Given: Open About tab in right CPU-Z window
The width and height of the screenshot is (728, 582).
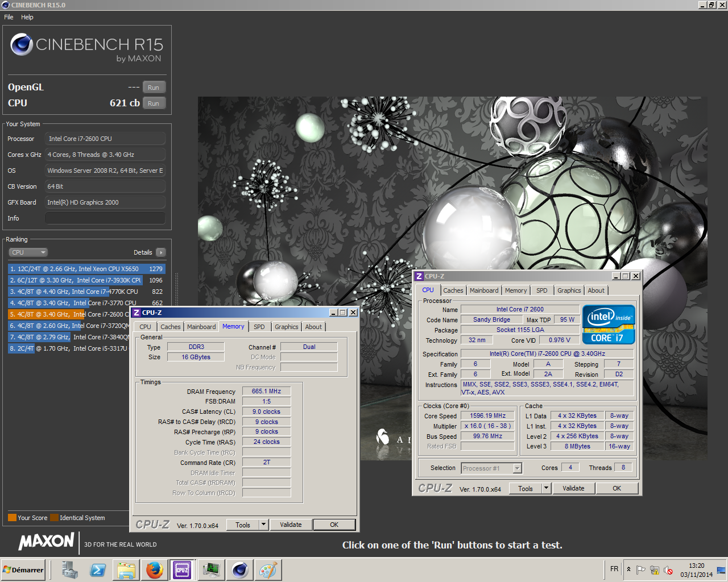Looking at the screenshot, I should 596,290.
